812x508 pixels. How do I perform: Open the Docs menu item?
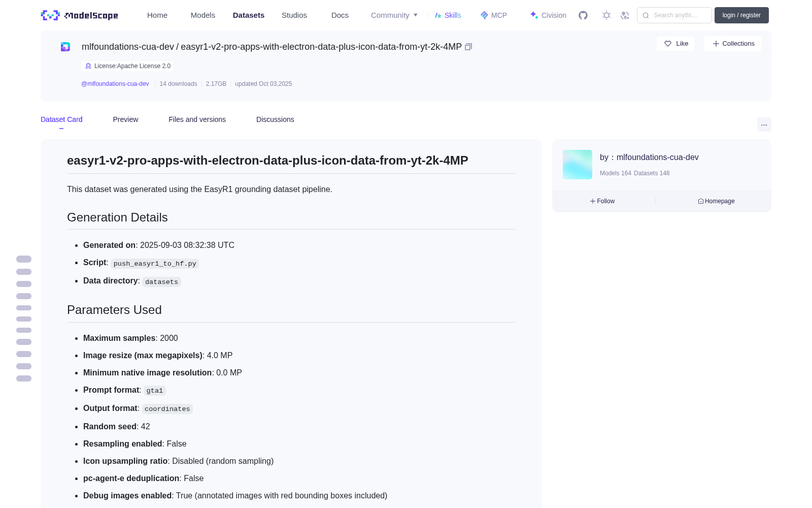[x=340, y=15]
